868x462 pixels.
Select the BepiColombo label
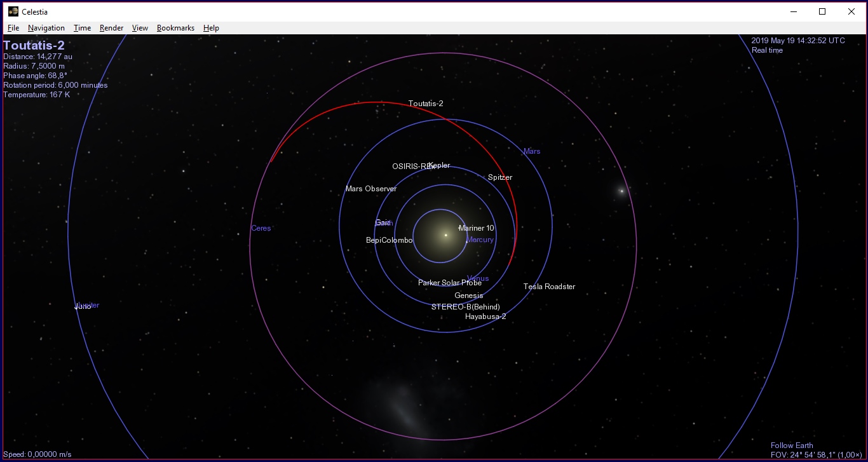[390, 240]
